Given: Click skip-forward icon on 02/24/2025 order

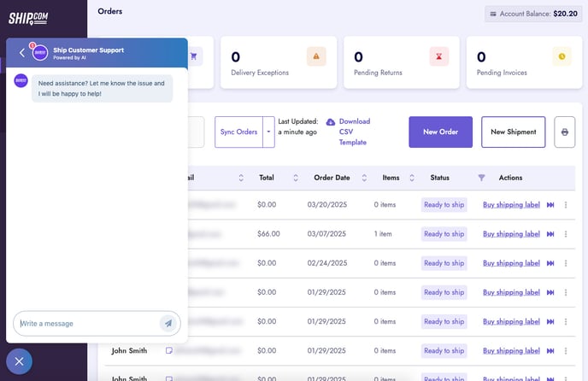Looking at the screenshot, I should 550,263.
